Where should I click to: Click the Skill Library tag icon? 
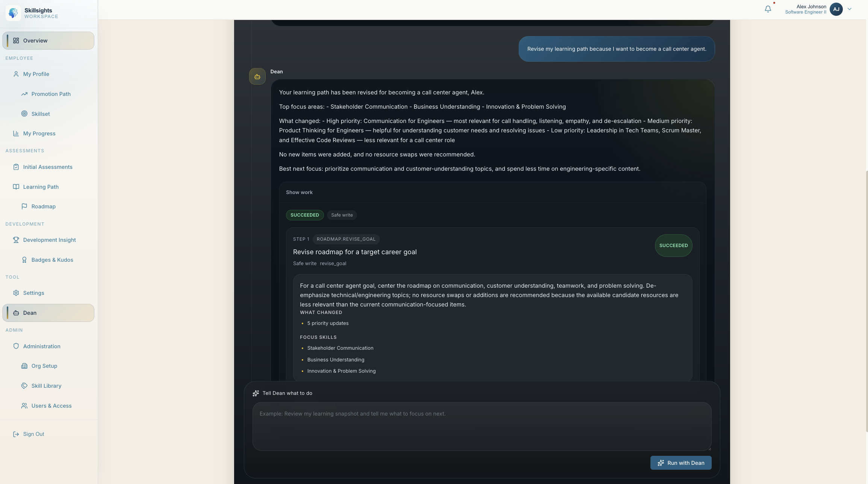click(x=24, y=386)
